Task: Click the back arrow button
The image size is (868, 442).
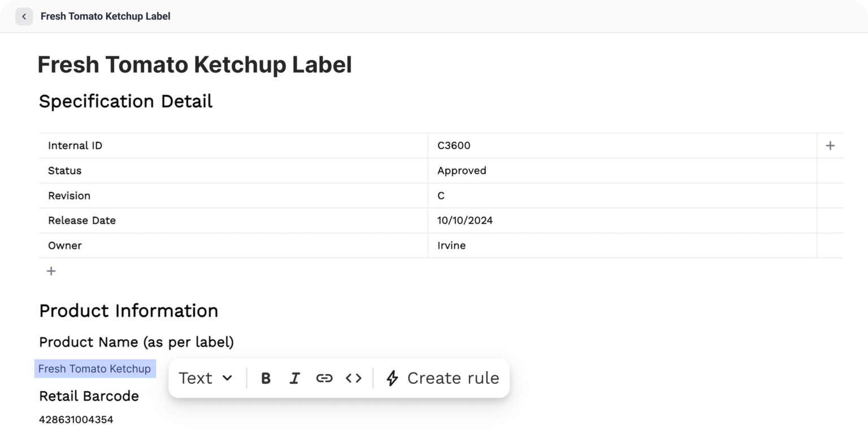Action: tap(24, 16)
